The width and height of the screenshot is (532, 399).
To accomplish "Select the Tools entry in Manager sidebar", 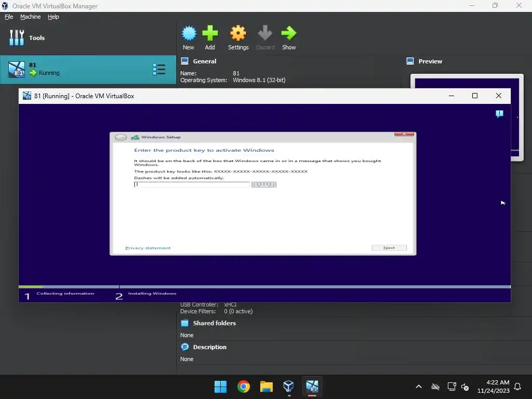I will point(88,37).
